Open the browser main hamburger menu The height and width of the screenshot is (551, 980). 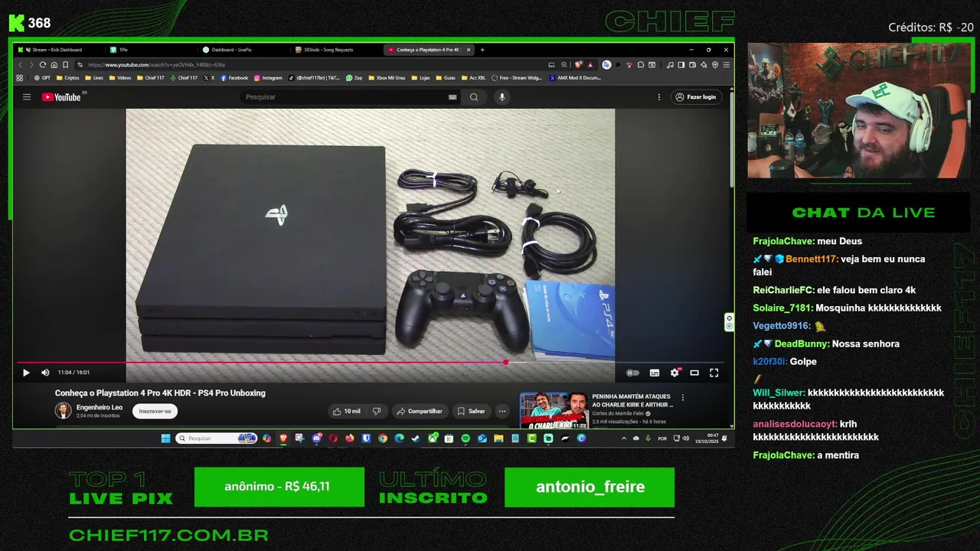pos(726,65)
